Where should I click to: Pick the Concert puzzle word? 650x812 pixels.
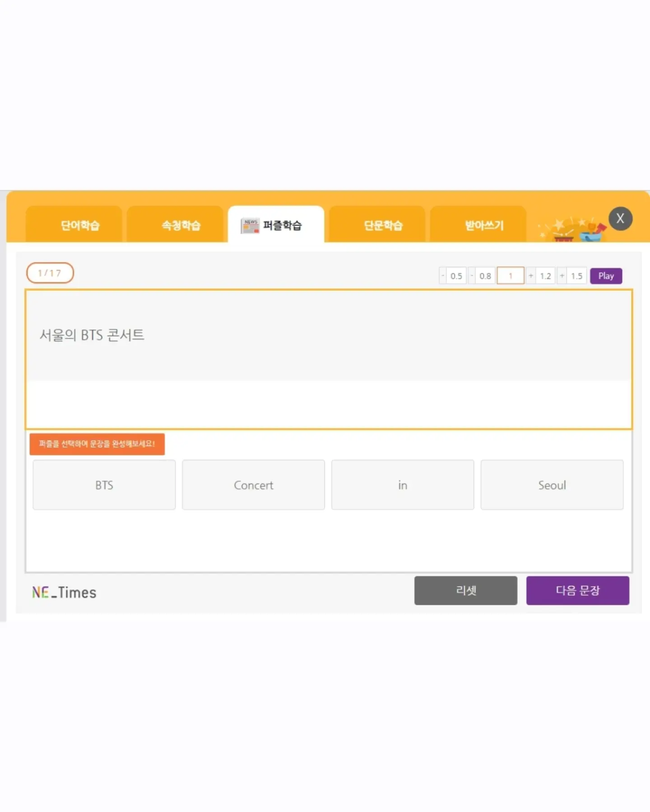click(x=253, y=485)
